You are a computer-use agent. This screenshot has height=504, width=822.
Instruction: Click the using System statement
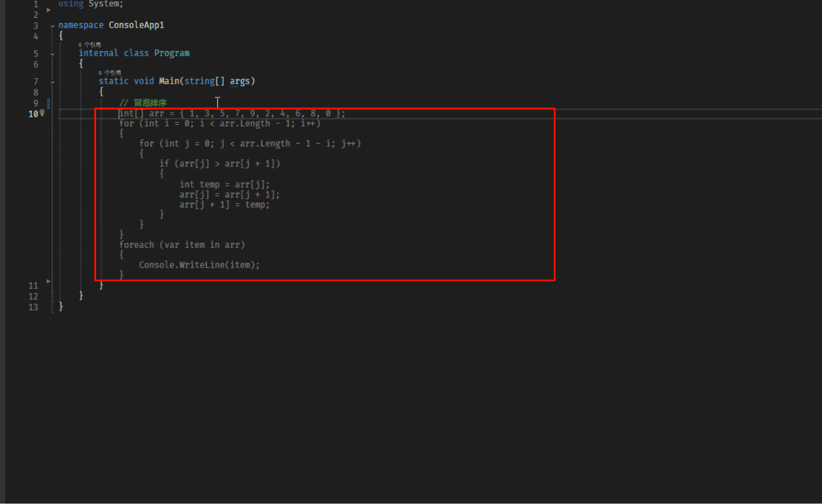pyautogui.click(x=90, y=4)
